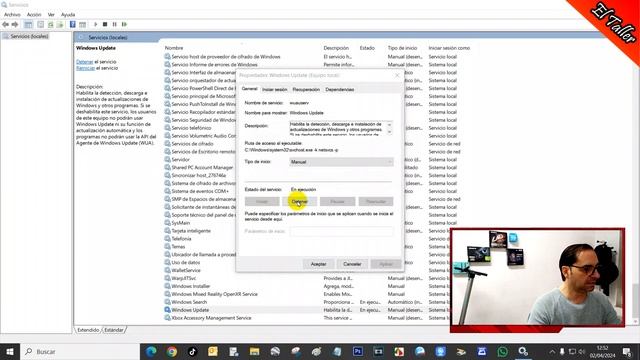Open WhatsApp from the taskbar
The height and width of the screenshot is (360, 640).
tap(502, 351)
